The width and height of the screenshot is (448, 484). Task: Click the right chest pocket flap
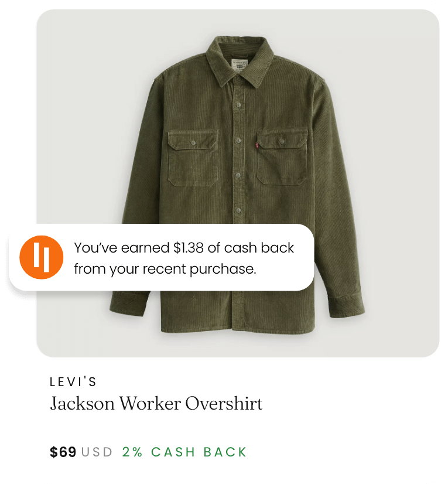282,140
